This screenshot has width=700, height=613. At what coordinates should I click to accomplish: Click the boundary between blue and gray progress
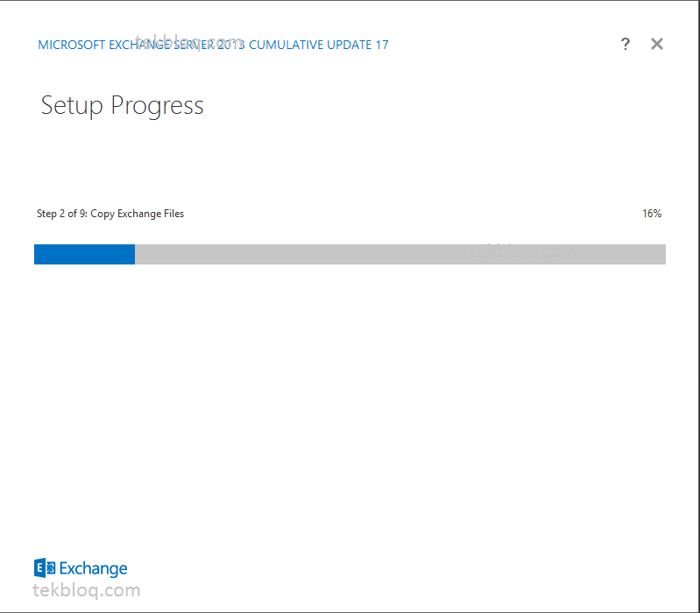click(x=135, y=254)
